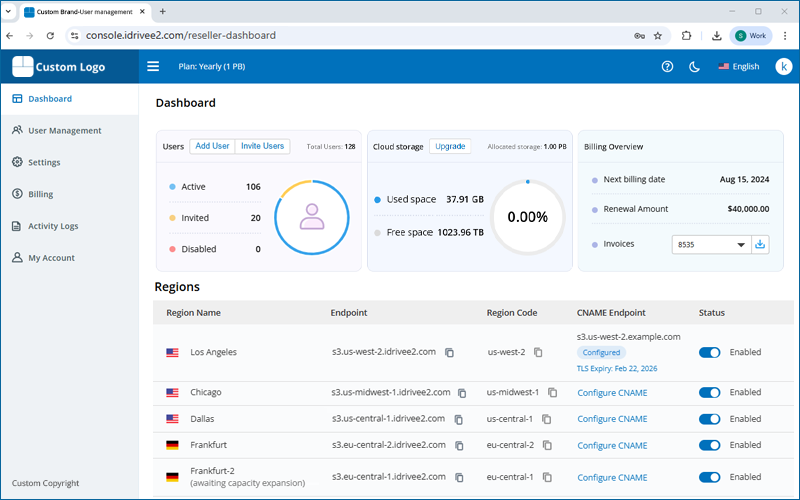Open the user profile avatar 'k'
Viewport: 800px width, 500px height.
click(783, 67)
